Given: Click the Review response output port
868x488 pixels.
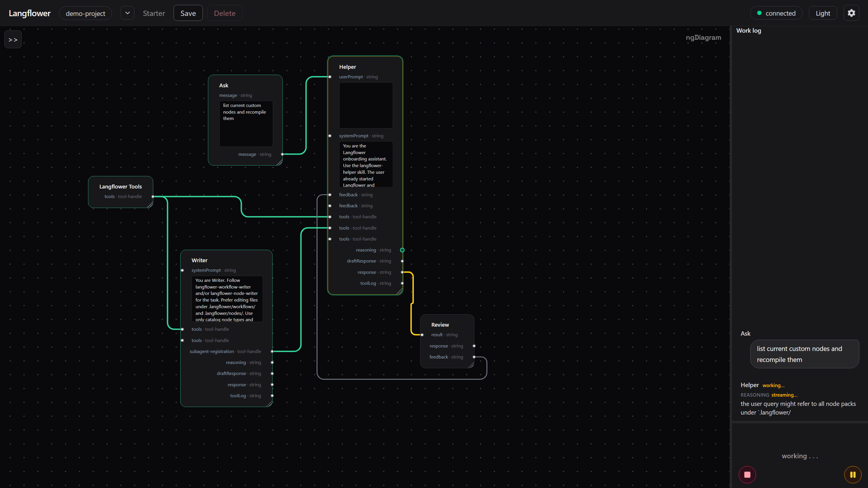Looking at the screenshot, I should (x=474, y=346).
